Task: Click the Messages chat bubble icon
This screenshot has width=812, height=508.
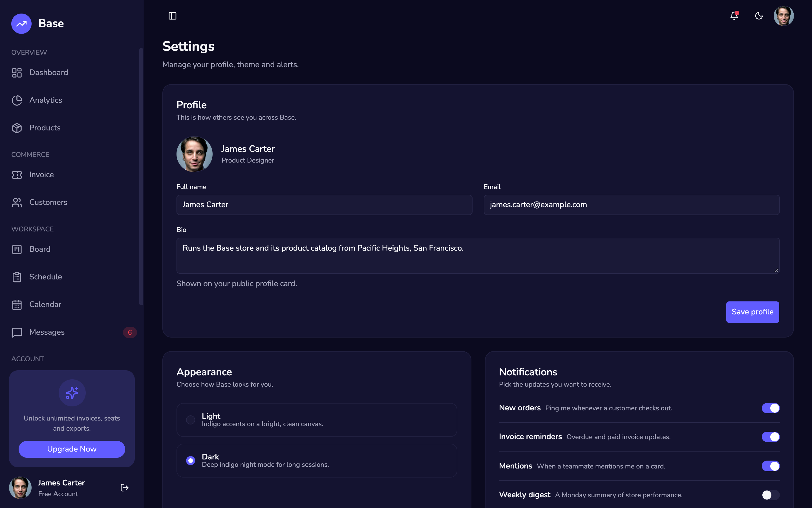Action: pos(17,332)
